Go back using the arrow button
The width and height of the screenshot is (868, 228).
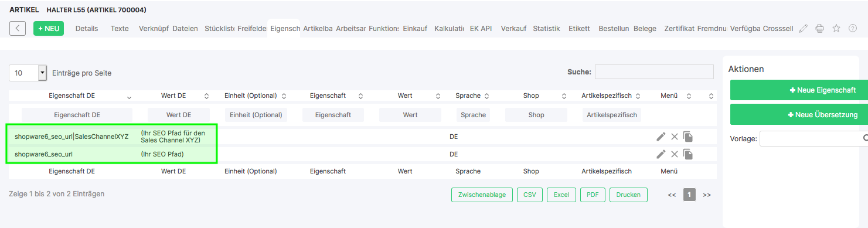(18, 28)
